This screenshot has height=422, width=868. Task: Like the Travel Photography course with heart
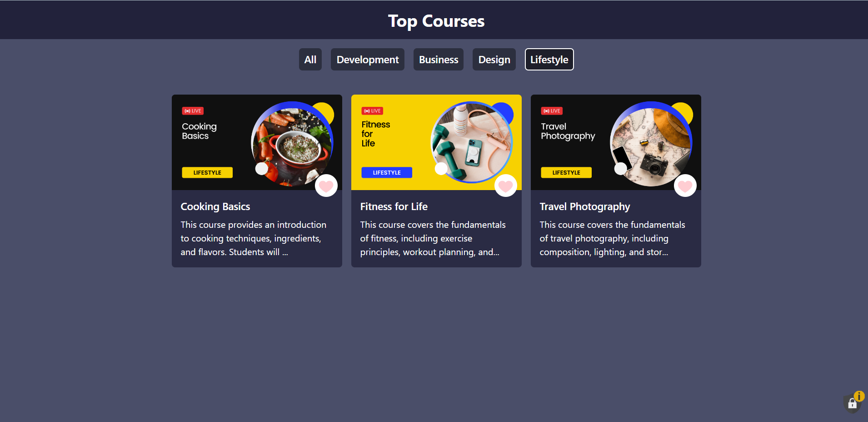tap(685, 186)
